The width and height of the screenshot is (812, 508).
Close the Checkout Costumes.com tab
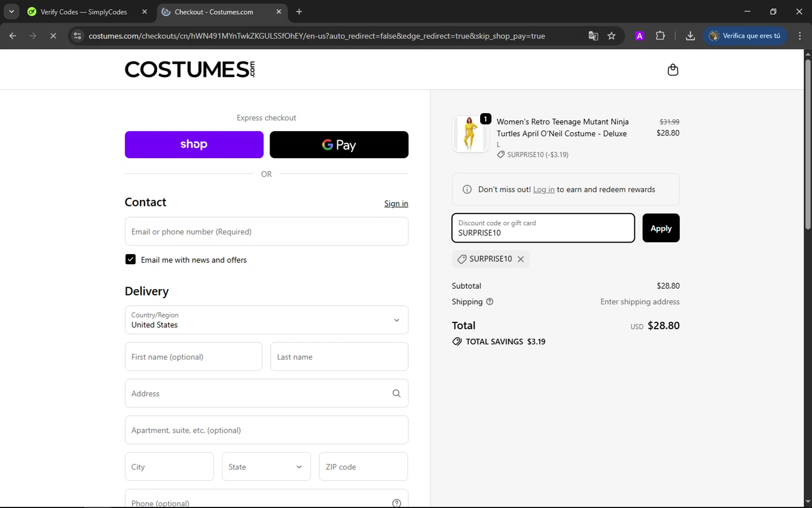coord(279,12)
